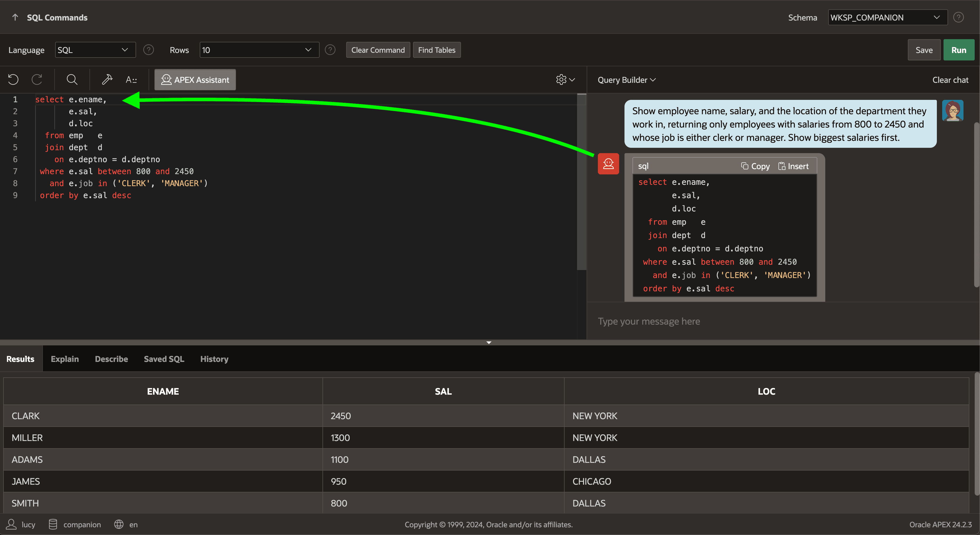Viewport: 980px width, 535px height.
Task: Click Clear chat link
Action: click(950, 80)
